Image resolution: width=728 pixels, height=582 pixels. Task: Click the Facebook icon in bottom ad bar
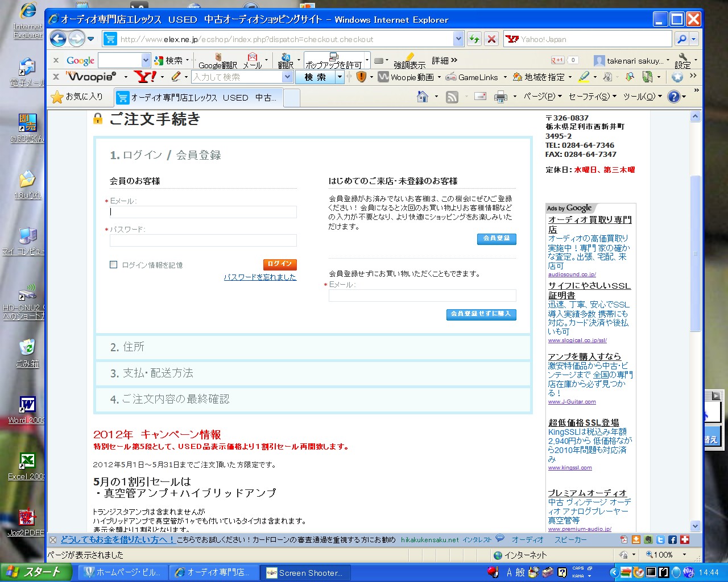coord(672,540)
